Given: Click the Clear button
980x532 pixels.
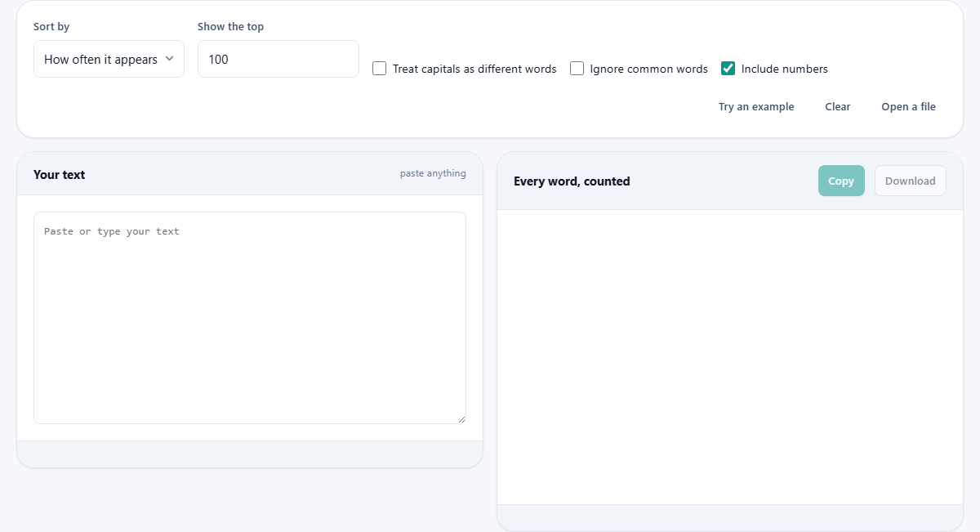Looking at the screenshot, I should click(838, 107).
